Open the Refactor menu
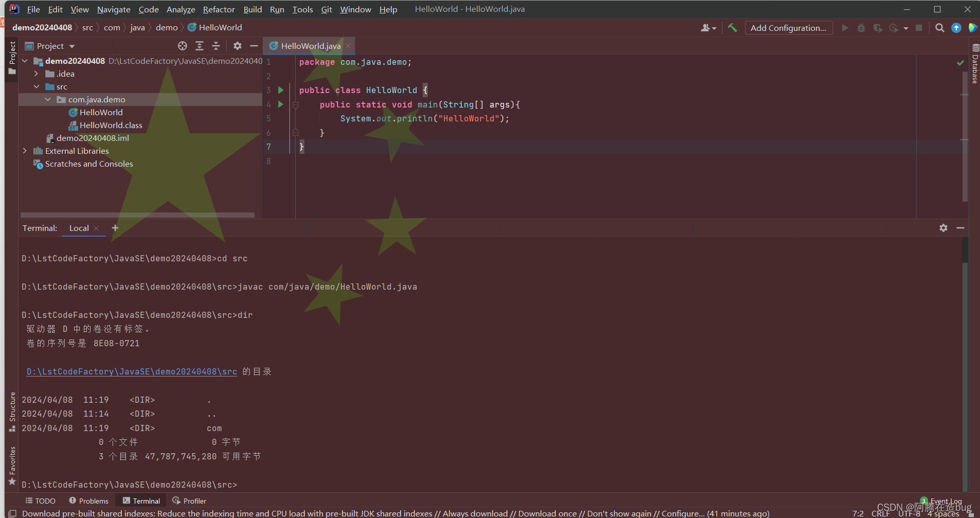980x518 pixels. tap(219, 9)
